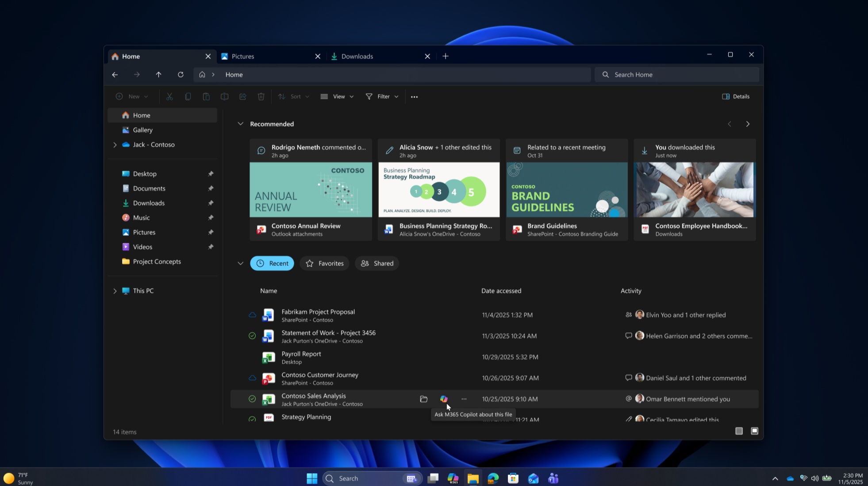868x486 pixels.
Task: Switch to the Favorites filter pill
Action: tap(324, 263)
